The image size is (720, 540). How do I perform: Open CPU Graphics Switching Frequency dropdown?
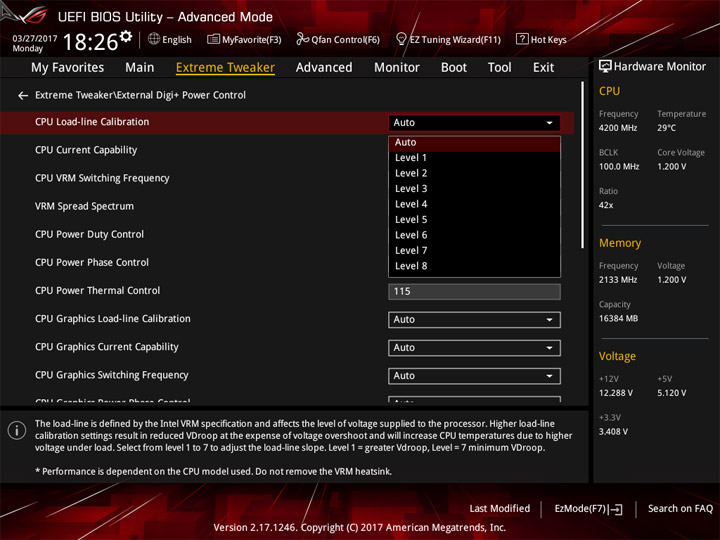click(x=474, y=376)
